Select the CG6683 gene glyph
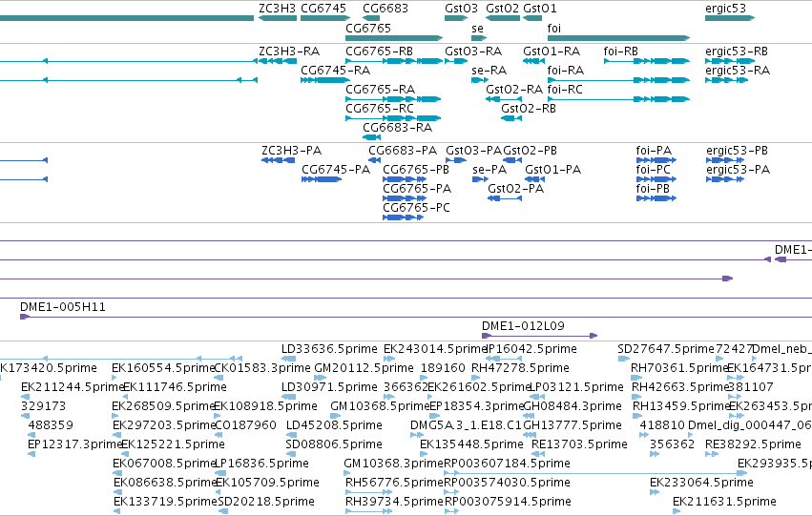This screenshot has height=516, width=812. (x=371, y=18)
